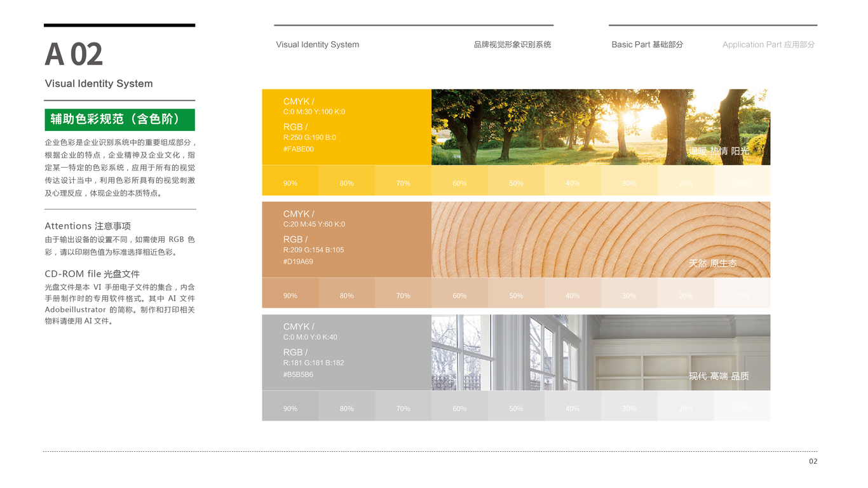The image size is (868, 488).
Task: Click the CMYK value C:0 M:30 Y:100 K:0
Action: pos(315,112)
